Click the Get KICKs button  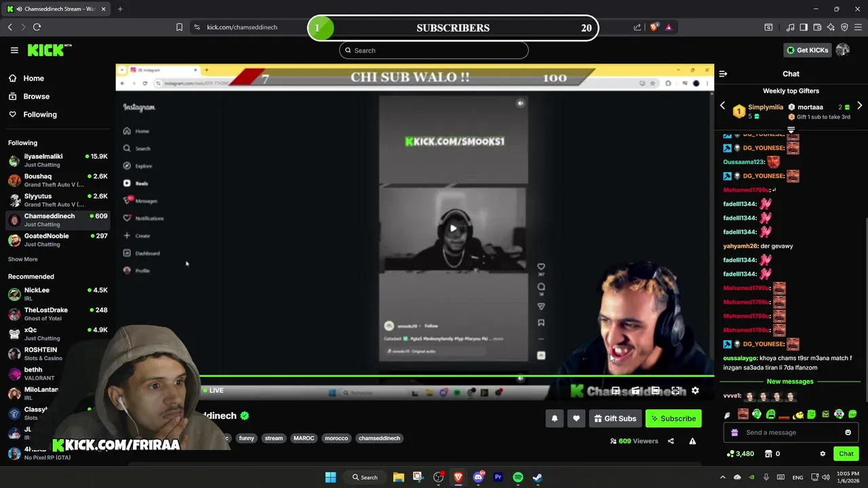click(807, 50)
